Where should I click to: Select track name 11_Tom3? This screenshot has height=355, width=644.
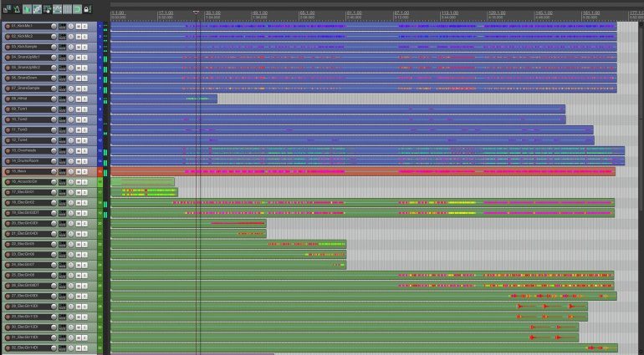19,129
